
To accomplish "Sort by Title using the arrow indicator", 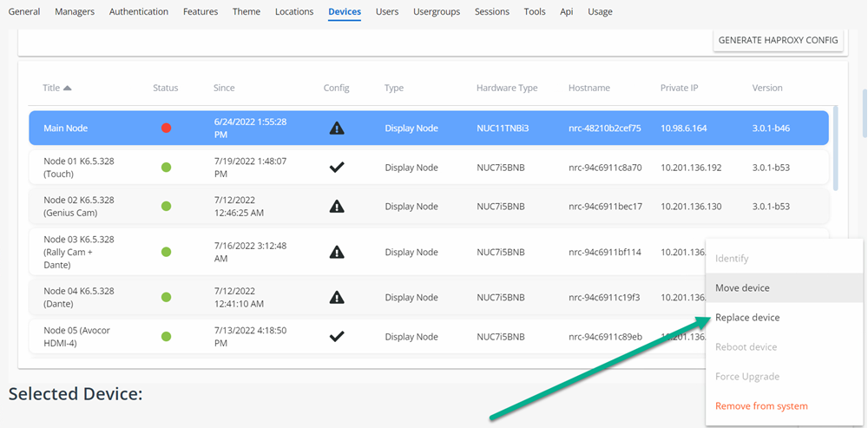I will click(68, 88).
